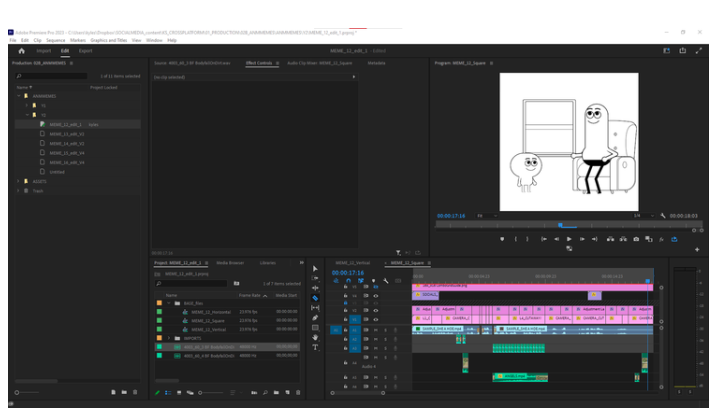Toggle visibility eye of track V4
The height and width of the screenshot is (413, 715).
376,296
